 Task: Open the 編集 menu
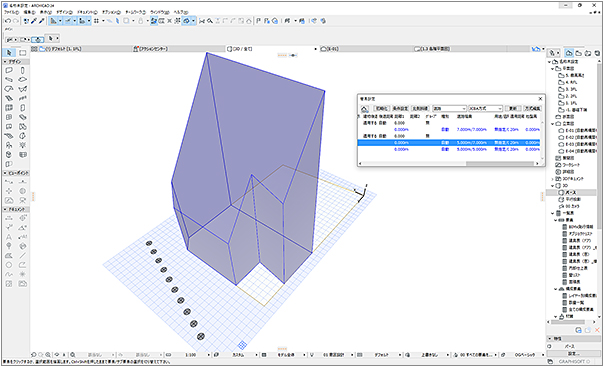tap(29, 12)
